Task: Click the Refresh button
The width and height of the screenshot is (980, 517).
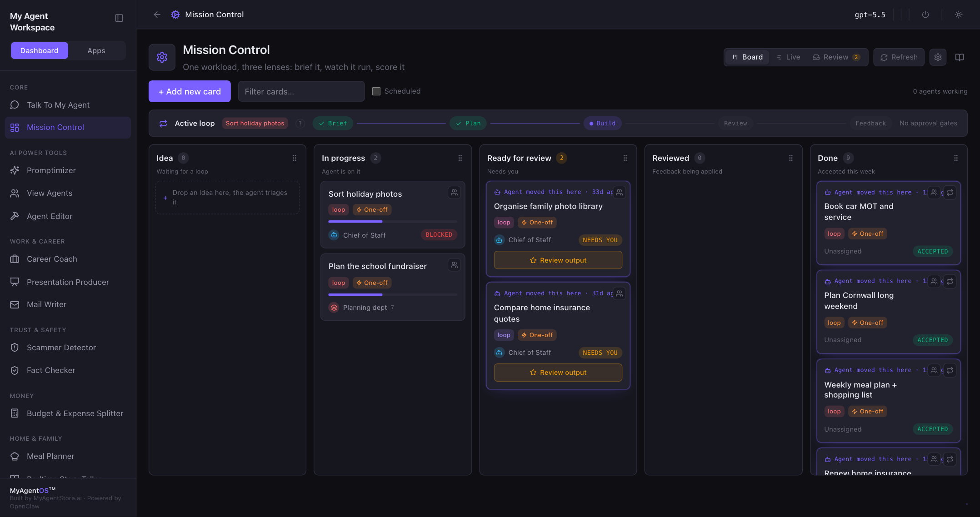Action: [899, 57]
